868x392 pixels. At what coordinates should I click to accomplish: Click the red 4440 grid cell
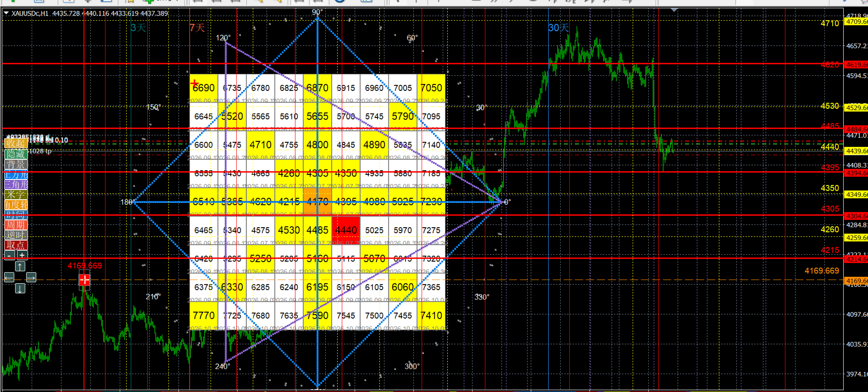346,230
